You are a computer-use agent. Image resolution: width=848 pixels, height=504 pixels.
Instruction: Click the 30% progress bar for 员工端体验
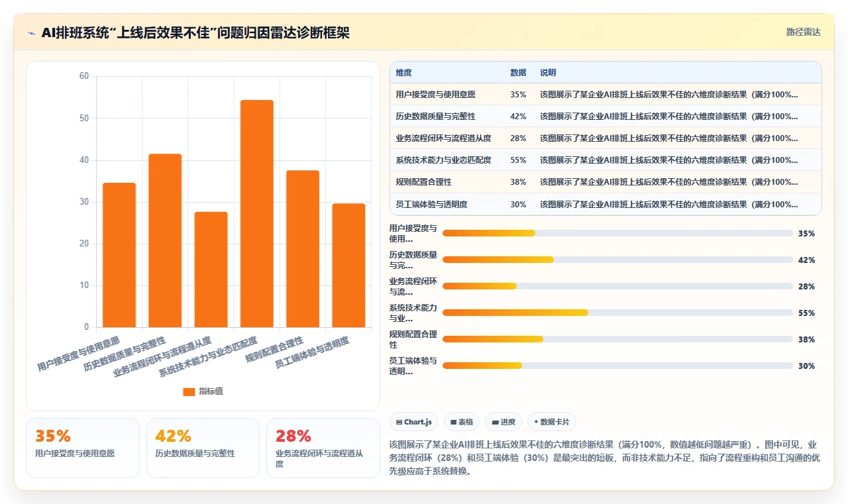617,366
